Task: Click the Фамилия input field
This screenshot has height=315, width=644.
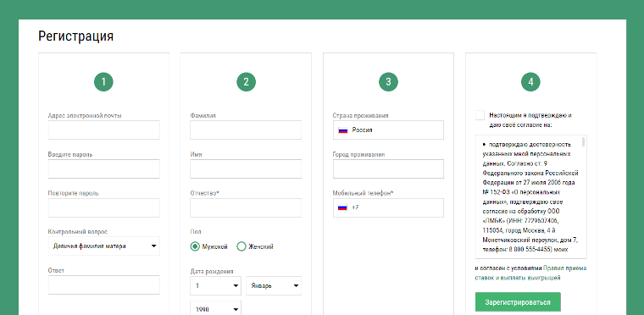Action: tap(246, 130)
